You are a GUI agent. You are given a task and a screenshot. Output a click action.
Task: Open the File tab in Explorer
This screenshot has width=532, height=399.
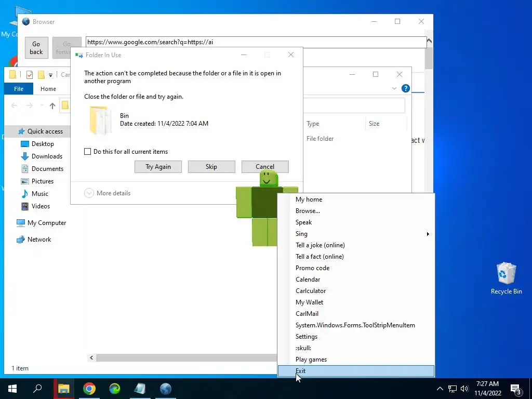pyautogui.click(x=19, y=88)
